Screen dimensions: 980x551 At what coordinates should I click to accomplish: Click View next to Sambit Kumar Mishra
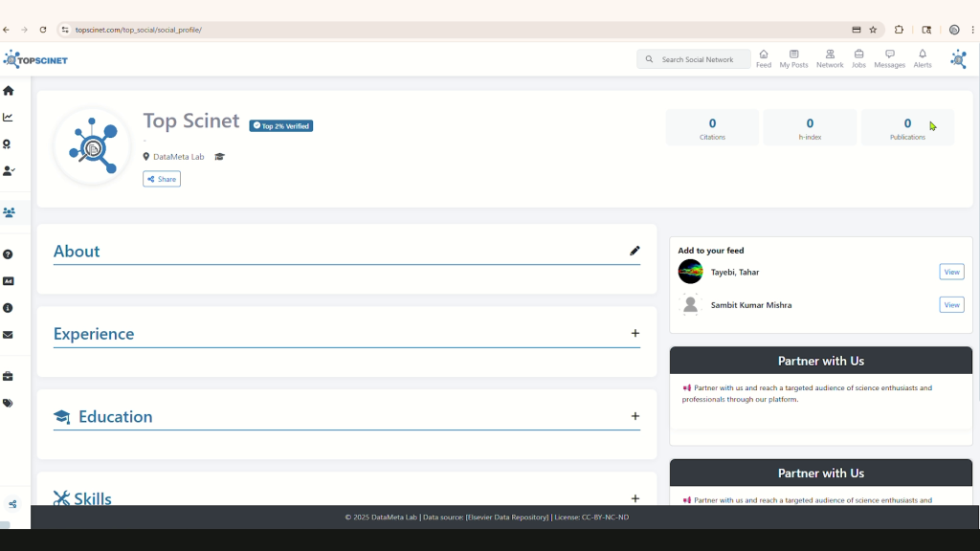[951, 305]
